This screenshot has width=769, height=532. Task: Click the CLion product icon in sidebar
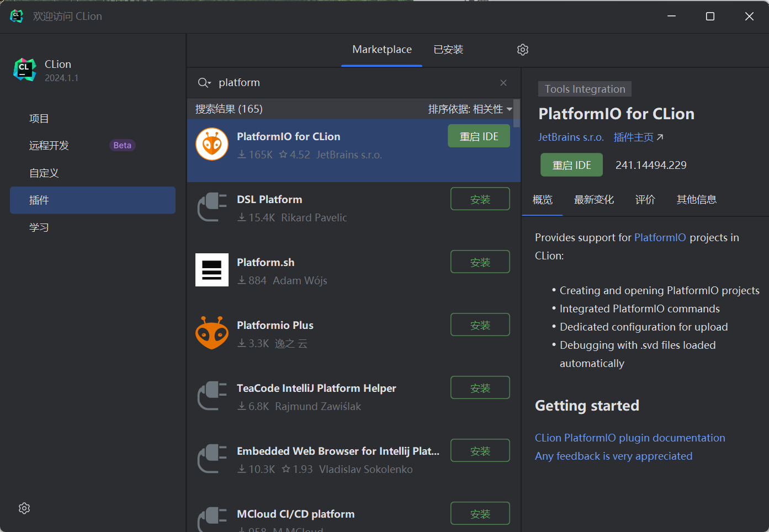click(x=24, y=70)
